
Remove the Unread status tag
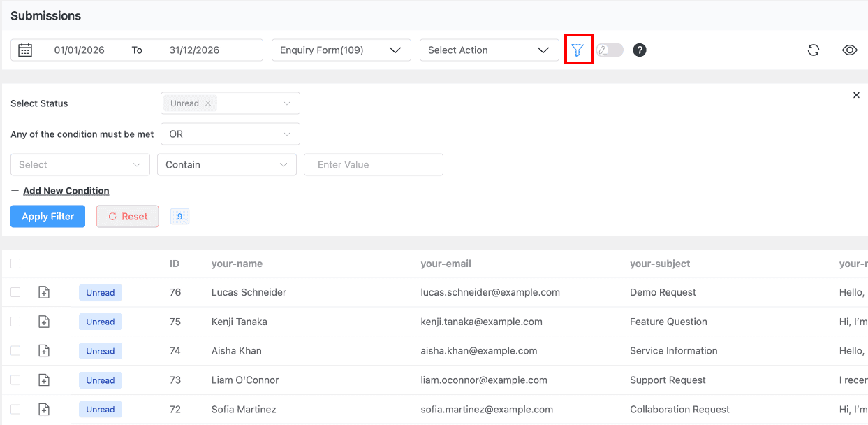pos(208,103)
